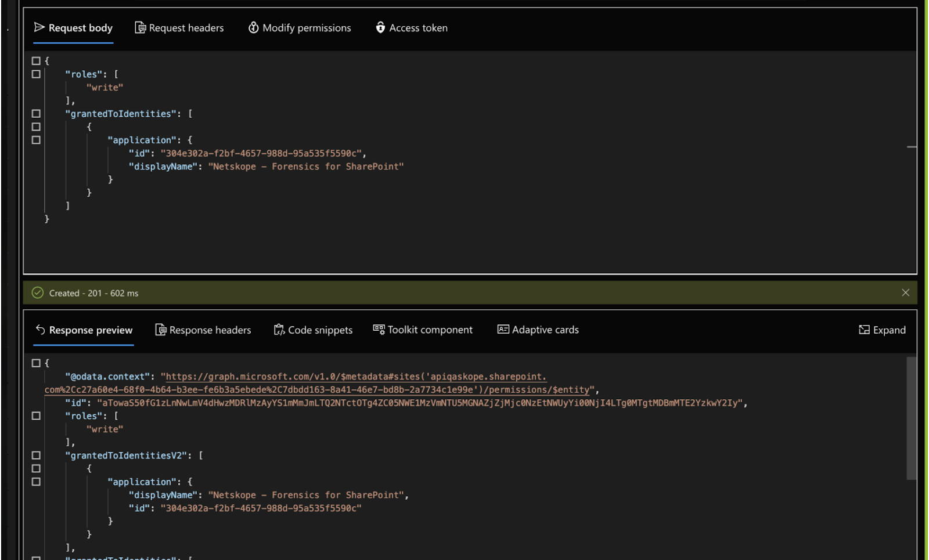The width and height of the screenshot is (929, 560).
Task: Open the Request body tab
Action: point(73,28)
